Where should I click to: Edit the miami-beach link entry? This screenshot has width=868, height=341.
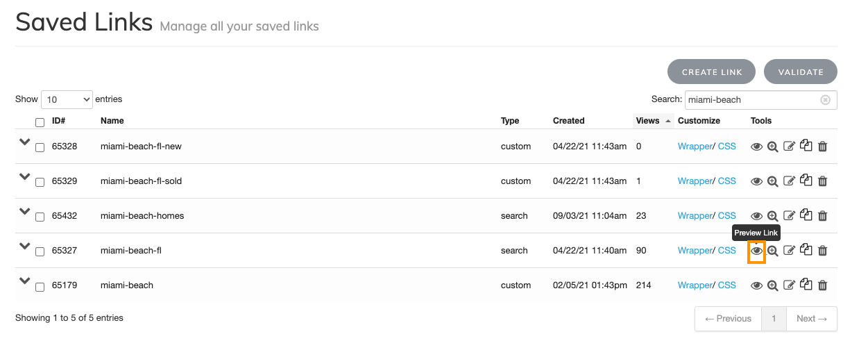pyautogui.click(x=789, y=285)
